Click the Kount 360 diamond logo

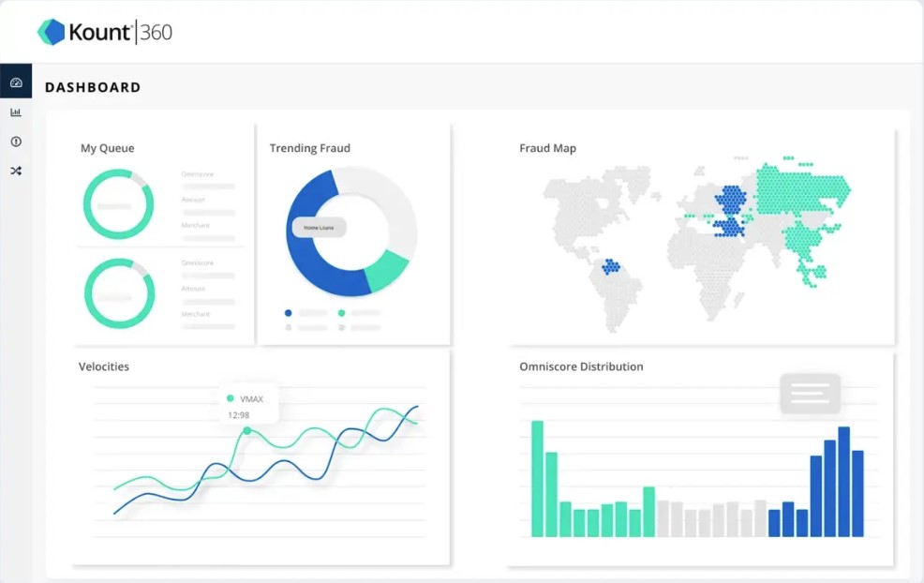pyautogui.click(x=52, y=31)
